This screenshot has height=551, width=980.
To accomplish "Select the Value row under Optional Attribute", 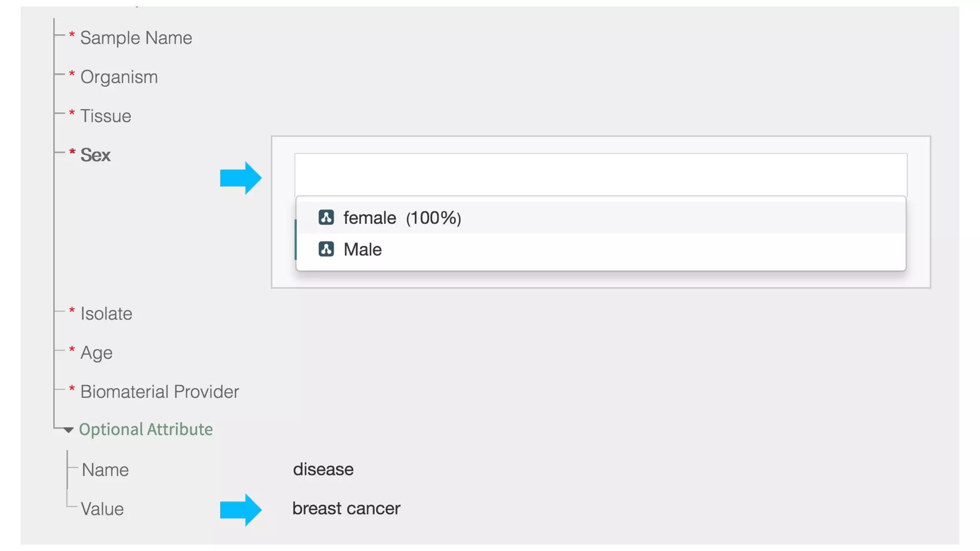I will 102,509.
